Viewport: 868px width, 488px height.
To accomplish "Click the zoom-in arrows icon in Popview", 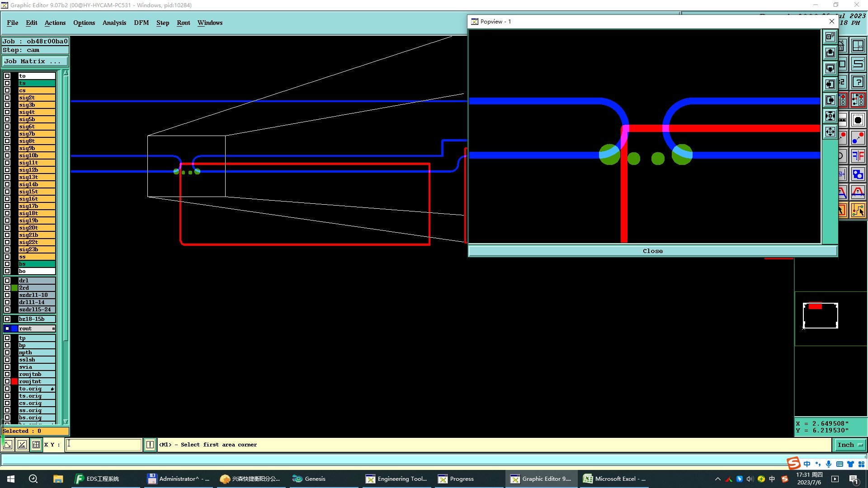I will point(830,116).
